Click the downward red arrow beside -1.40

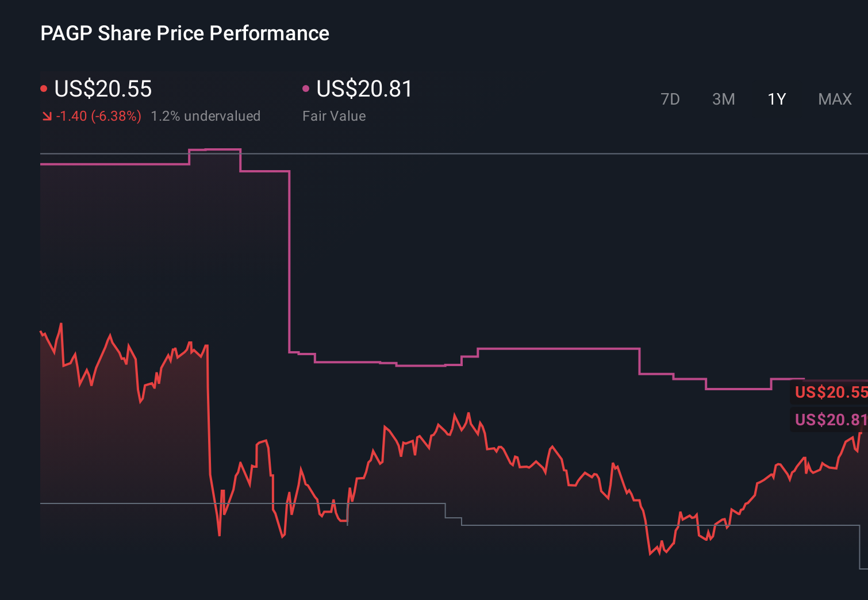47,116
